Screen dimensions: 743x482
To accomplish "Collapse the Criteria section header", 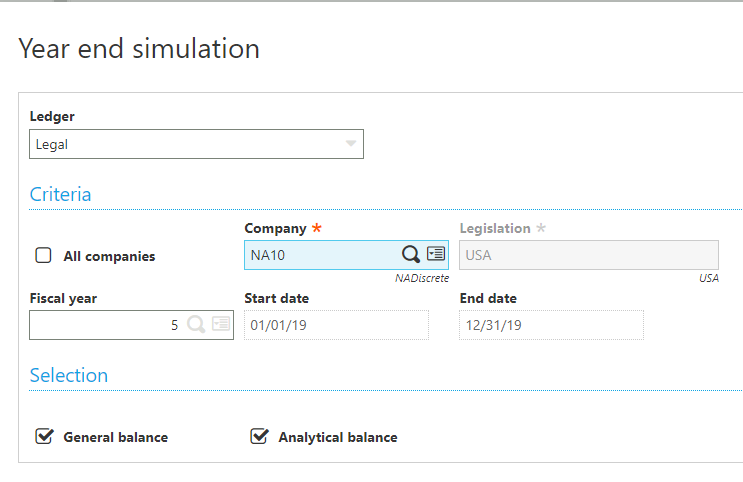I will 60,194.
